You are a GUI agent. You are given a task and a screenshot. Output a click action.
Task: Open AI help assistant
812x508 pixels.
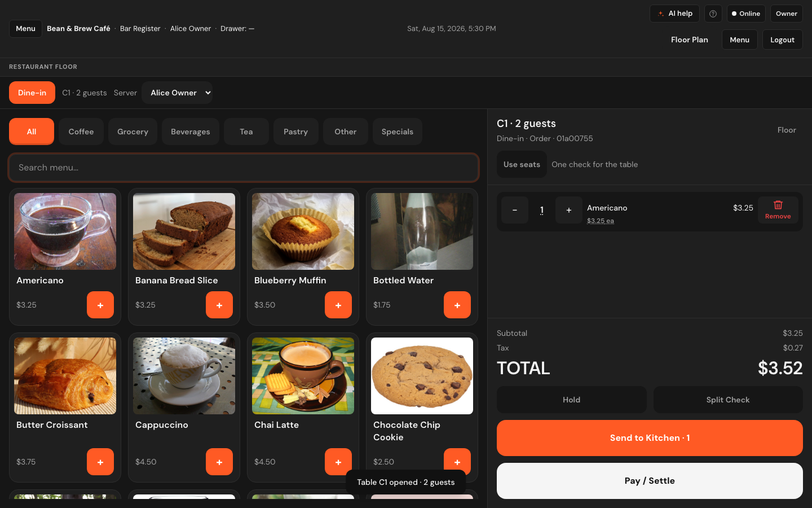[x=675, y=14]
